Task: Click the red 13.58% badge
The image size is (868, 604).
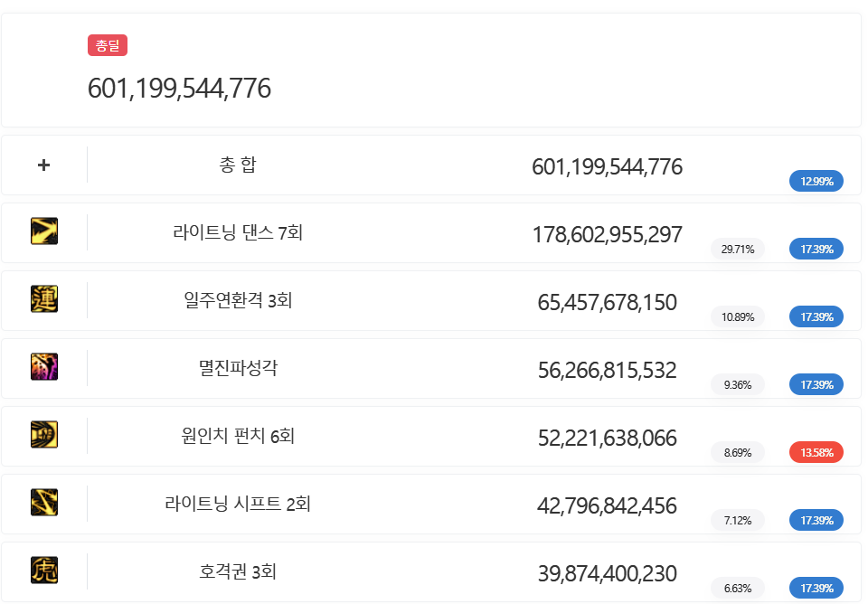Action: (816, 452)
